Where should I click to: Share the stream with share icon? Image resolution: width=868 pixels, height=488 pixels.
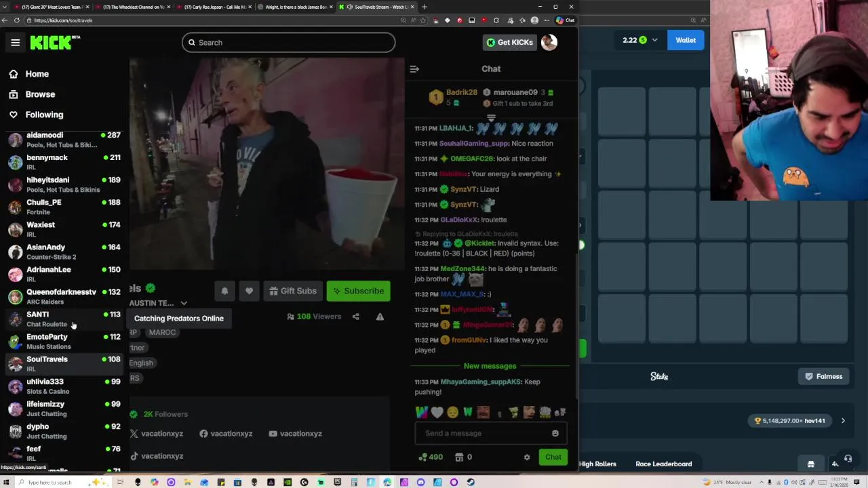pos(355,317)
